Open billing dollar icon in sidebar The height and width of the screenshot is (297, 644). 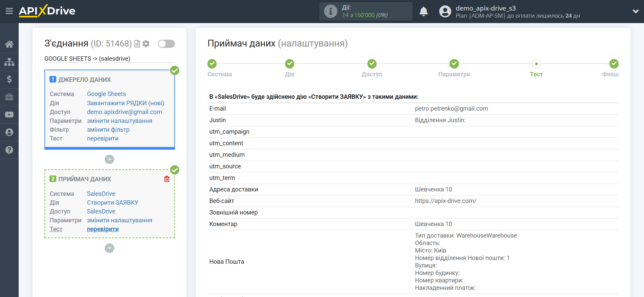pos(9,79)
